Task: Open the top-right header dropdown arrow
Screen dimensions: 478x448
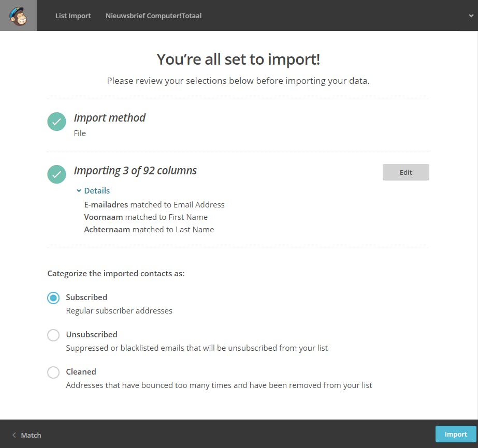Action: pyautogui.click(x=470, y=16)
